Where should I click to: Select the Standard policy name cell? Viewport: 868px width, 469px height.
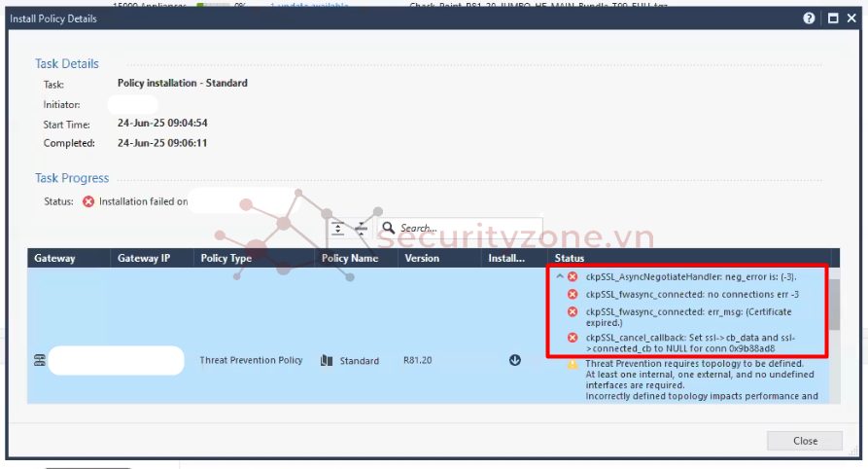click(x=360, y=361)
